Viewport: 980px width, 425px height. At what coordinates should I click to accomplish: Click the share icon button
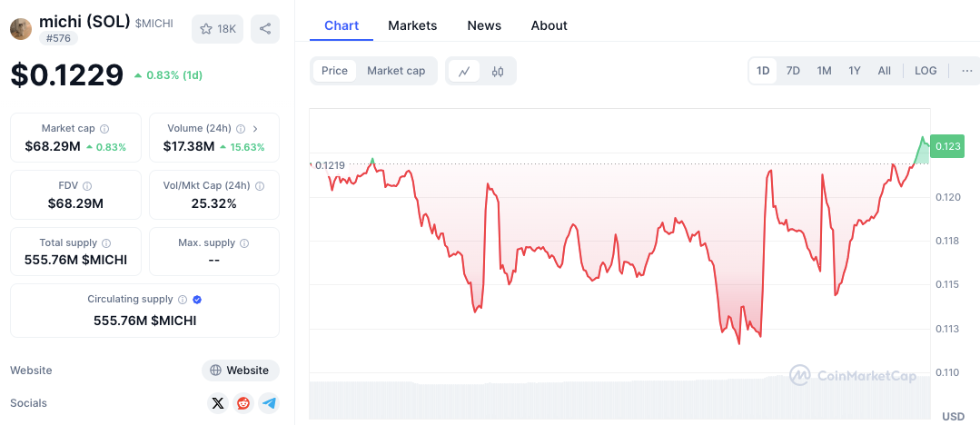coord(265,29)
